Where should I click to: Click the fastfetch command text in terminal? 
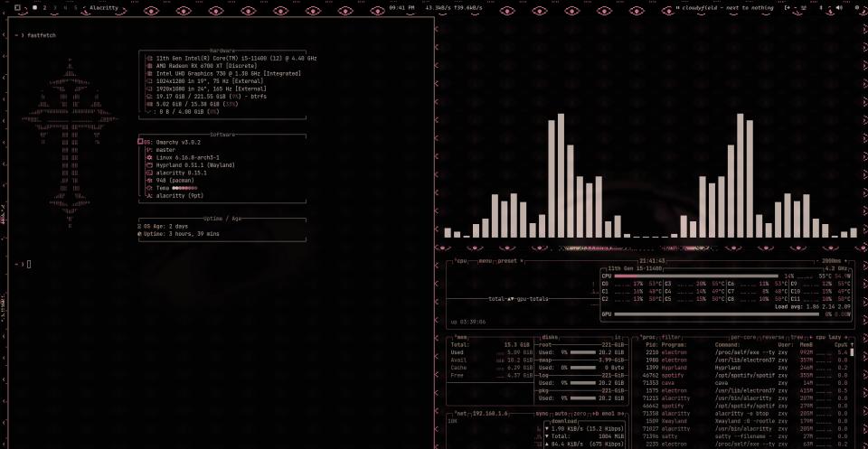pyautogui.click(x=42, y=35)
